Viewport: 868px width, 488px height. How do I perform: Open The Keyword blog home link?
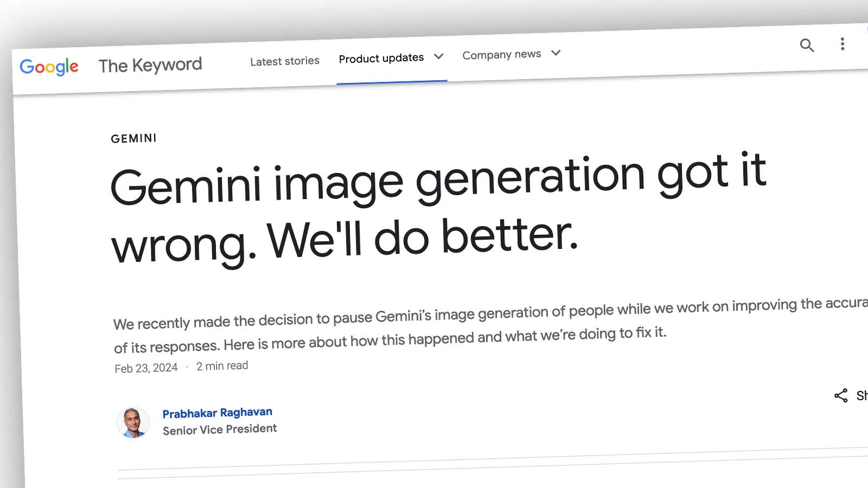click(150, 65)
